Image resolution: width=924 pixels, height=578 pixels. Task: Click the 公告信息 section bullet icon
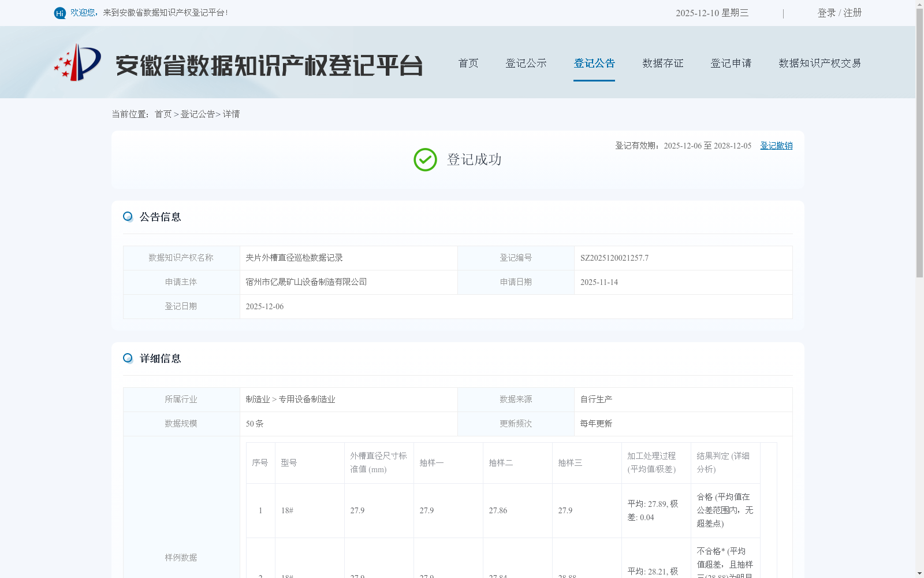[x=128, y=217]
